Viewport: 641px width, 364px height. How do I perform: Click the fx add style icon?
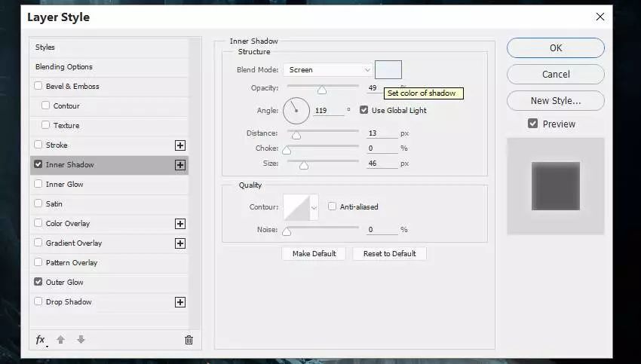[41, 340]
